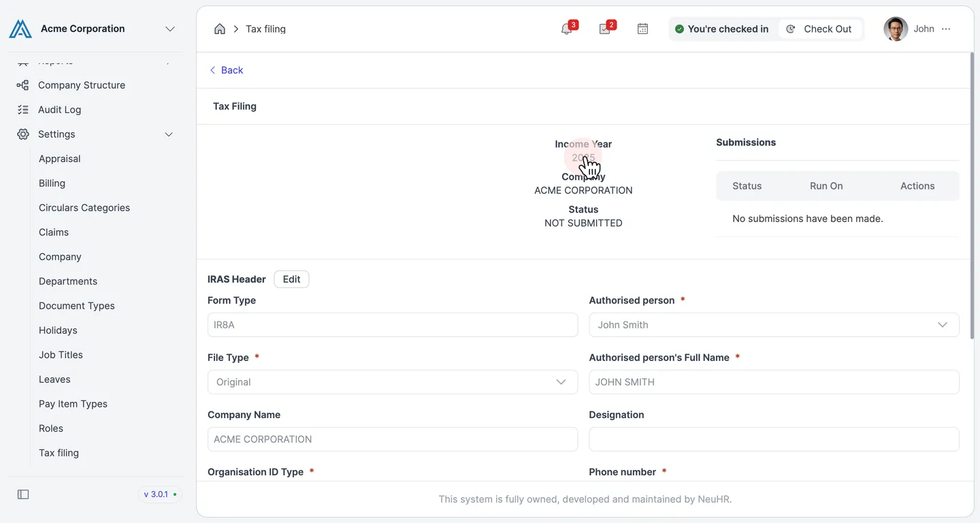Viewport: 980px width, 523px height.
Task: Go to home via house icon
Action: point(220,29)
